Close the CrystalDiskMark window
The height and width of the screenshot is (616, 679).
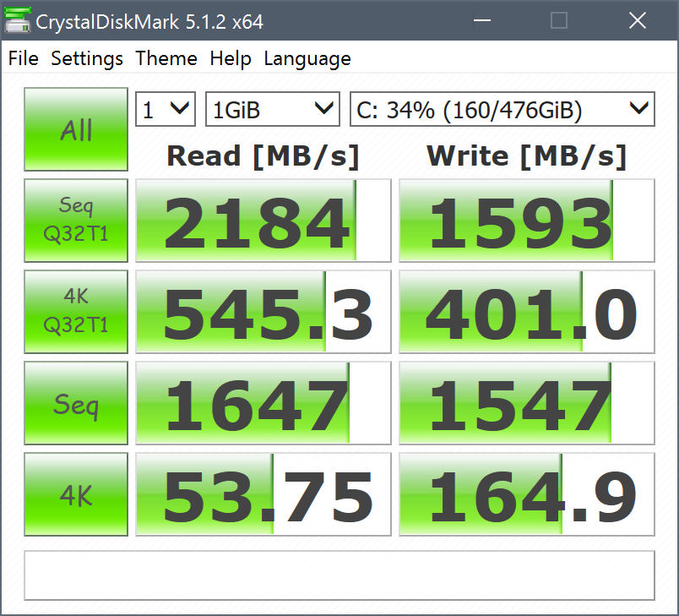click(638, 20)
